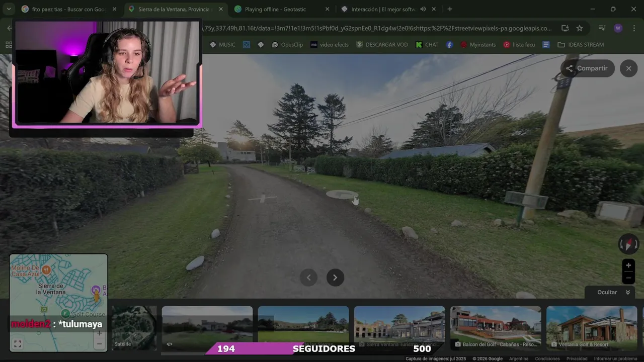Screen dimensions: 644x362
Task: Expand the IDEAS STREAM bookmark folder
Action: 581,45
